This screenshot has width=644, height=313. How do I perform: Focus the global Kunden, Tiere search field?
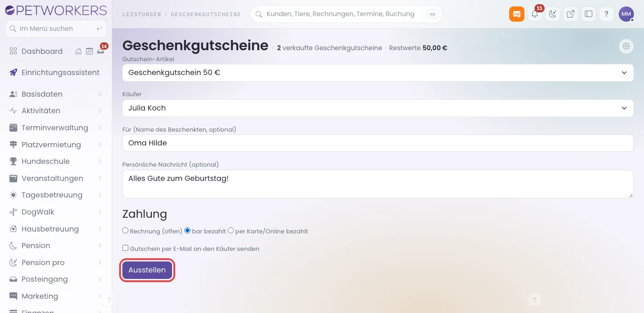(346, 14)
